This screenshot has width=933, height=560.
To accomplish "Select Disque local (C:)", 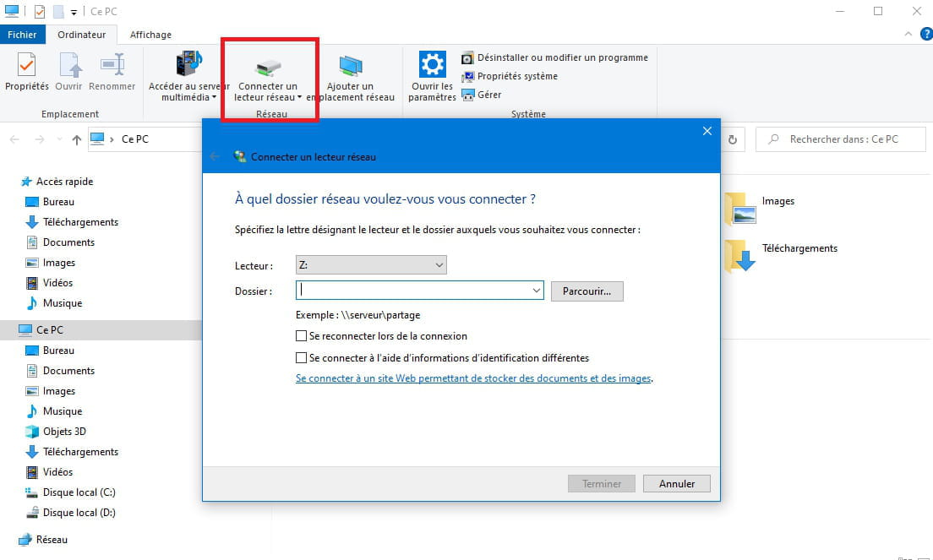I will click(x=70, y=492).
